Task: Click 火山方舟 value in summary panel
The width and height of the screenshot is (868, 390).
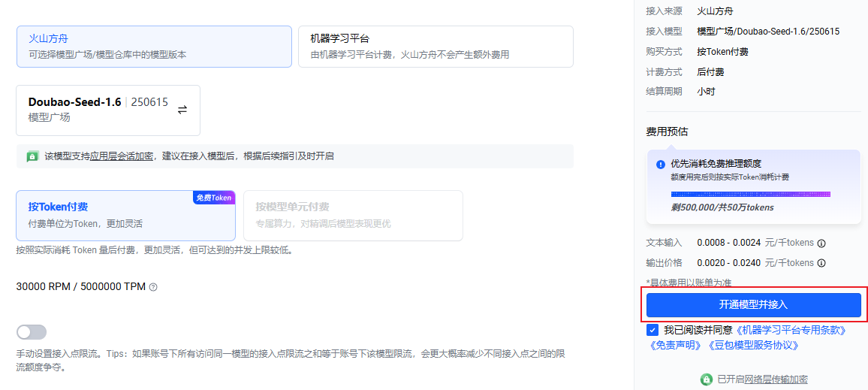Action: coord(716,11)
